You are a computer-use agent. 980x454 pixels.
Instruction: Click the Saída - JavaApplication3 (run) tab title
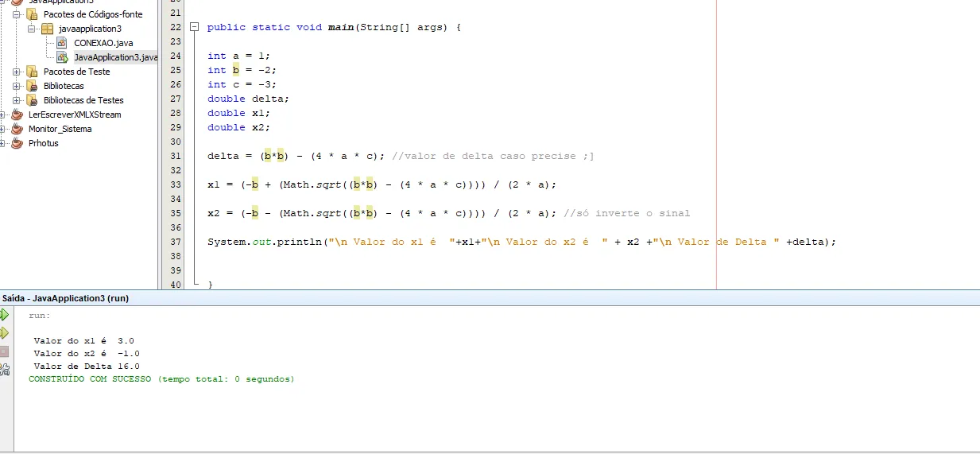65,298
